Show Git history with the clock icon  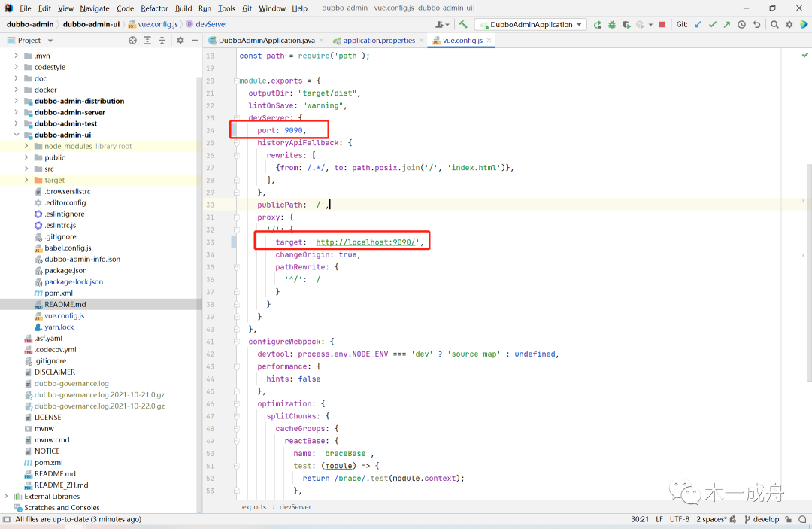(741, 24)
